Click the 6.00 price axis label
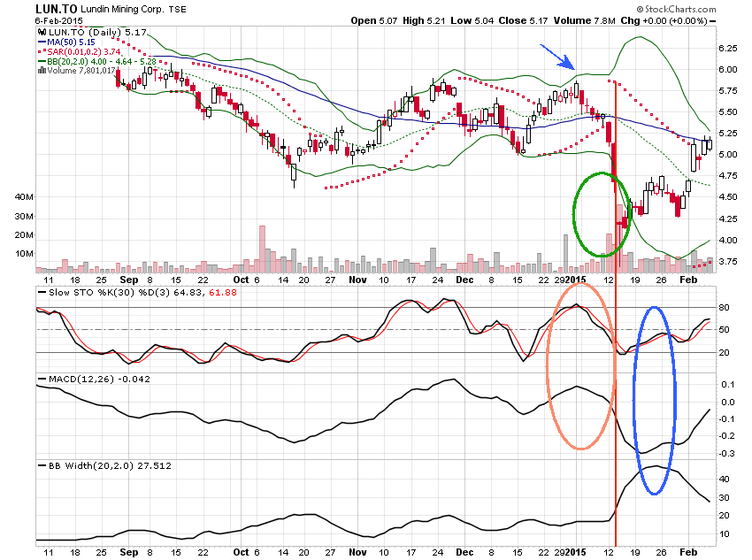 point(727,70)
